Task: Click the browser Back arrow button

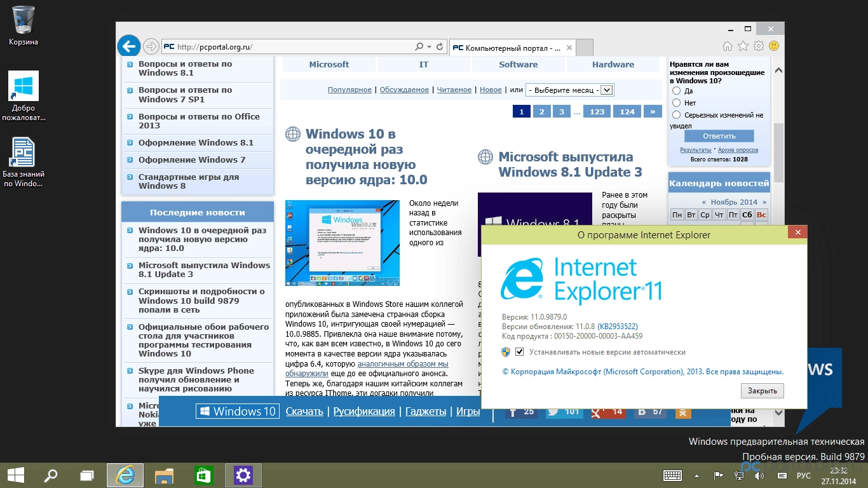Action: (x=128, y=46)
